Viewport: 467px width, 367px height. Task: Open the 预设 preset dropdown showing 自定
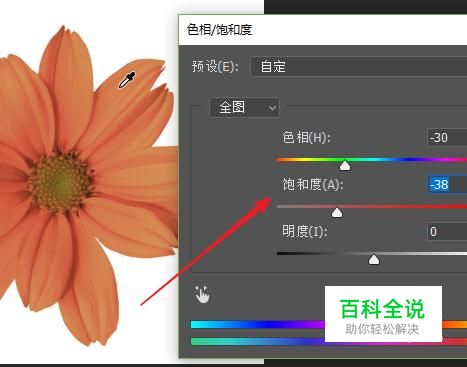[359, 67]
